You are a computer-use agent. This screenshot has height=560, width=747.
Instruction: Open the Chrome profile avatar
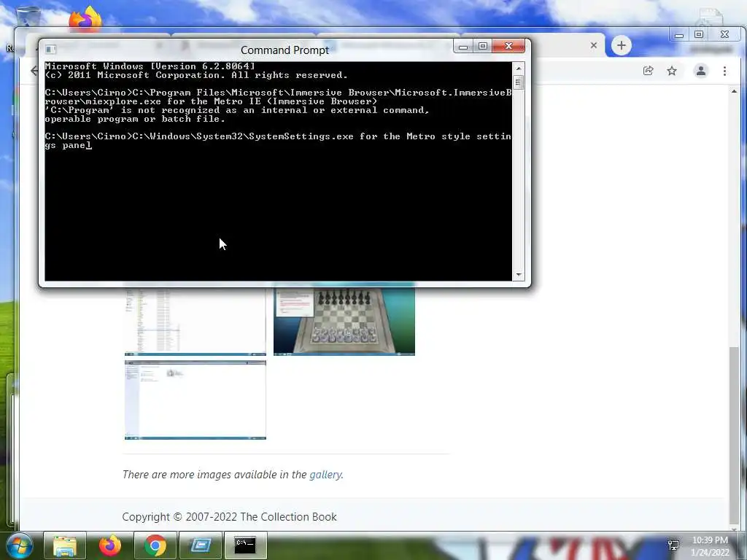click(x=701, y=71)
